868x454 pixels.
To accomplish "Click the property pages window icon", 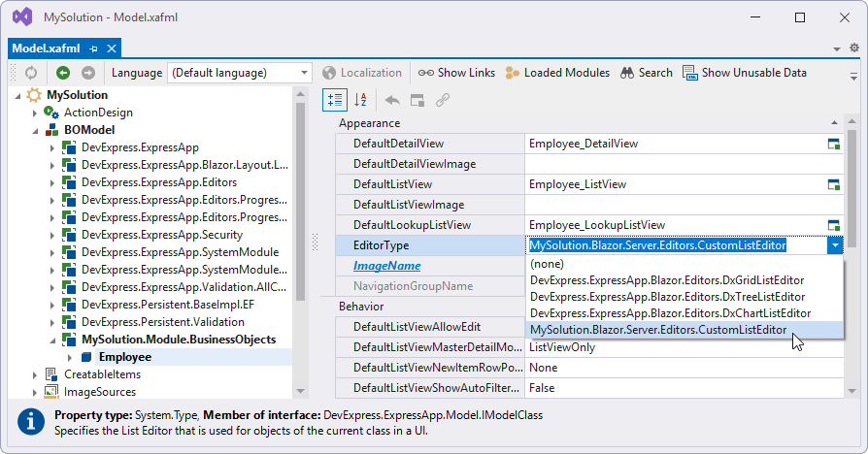I will (x=417, y=100).
